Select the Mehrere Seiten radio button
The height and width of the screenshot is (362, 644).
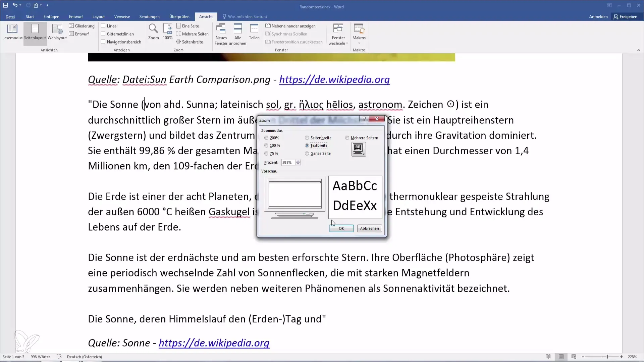[347, 138]
